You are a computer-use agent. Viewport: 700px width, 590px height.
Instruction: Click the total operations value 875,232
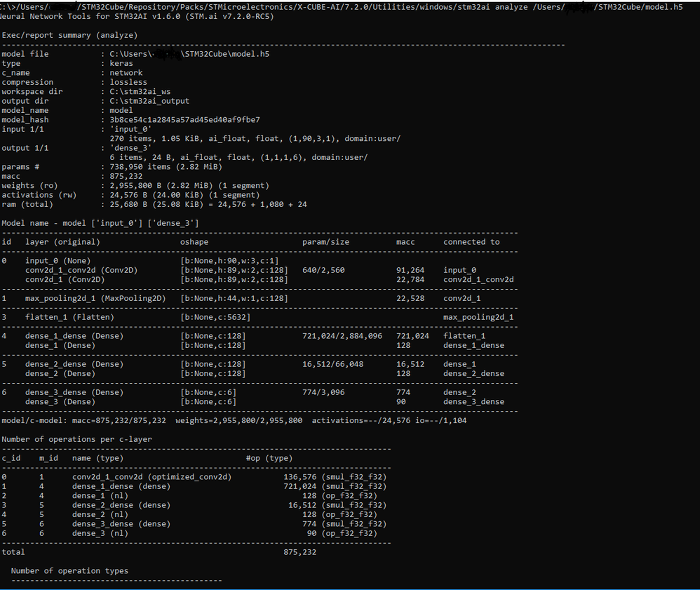point(301,552)
